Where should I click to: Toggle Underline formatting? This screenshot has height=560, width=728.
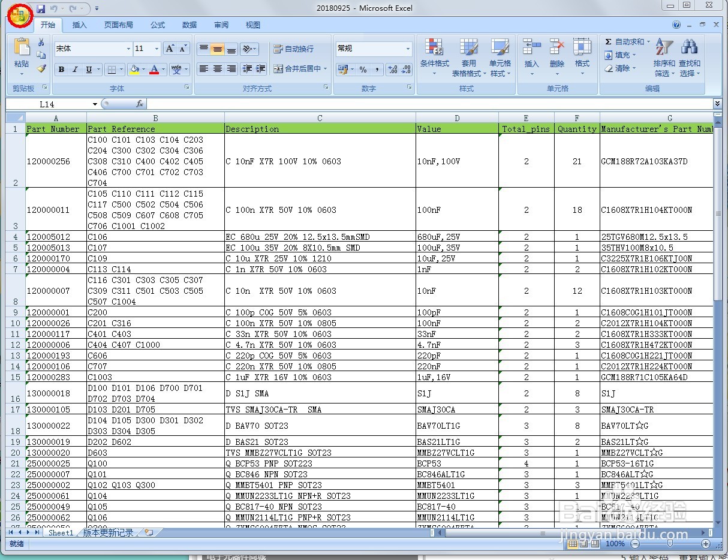(89, 70)
